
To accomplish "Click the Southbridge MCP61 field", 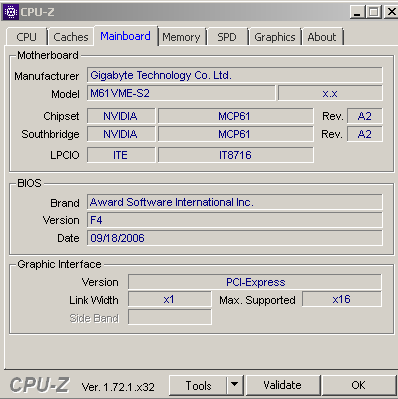I will 236,134.
